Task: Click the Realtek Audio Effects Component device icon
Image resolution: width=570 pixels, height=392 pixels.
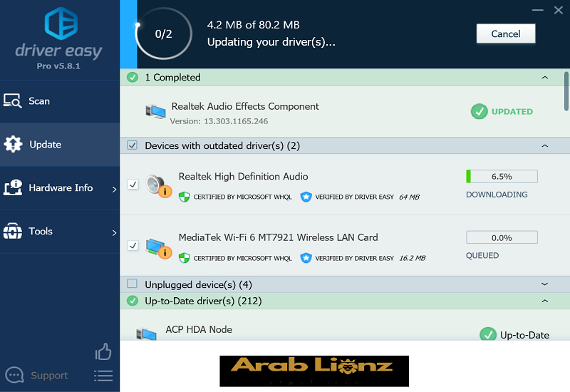Action: click(155, 111)
